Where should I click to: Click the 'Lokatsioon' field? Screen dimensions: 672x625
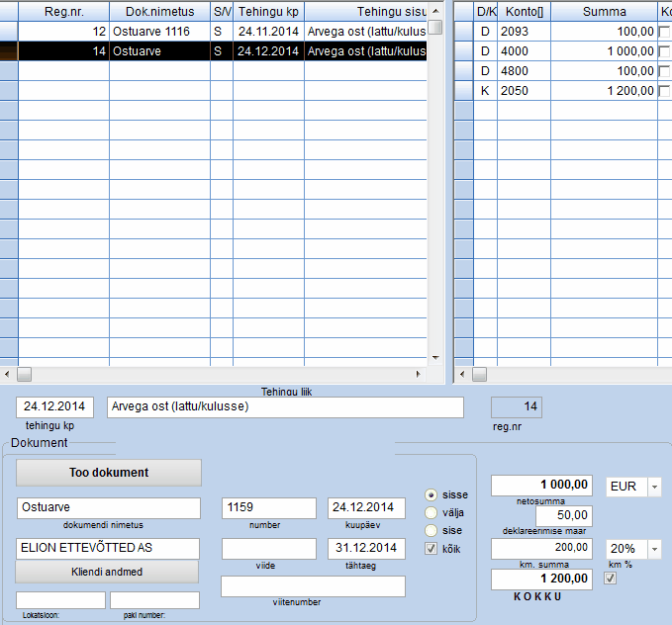pyautogui.click(x=60, y=600)
